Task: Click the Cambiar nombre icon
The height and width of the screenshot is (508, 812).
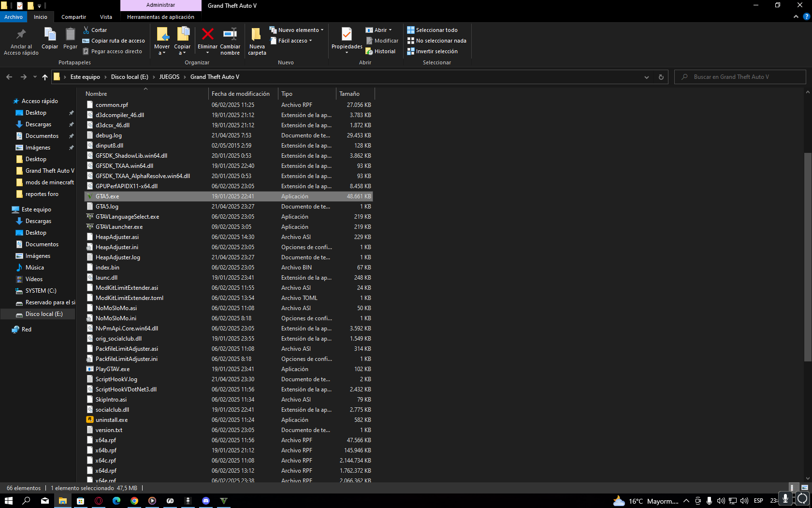Action: [x=230, y=35]
